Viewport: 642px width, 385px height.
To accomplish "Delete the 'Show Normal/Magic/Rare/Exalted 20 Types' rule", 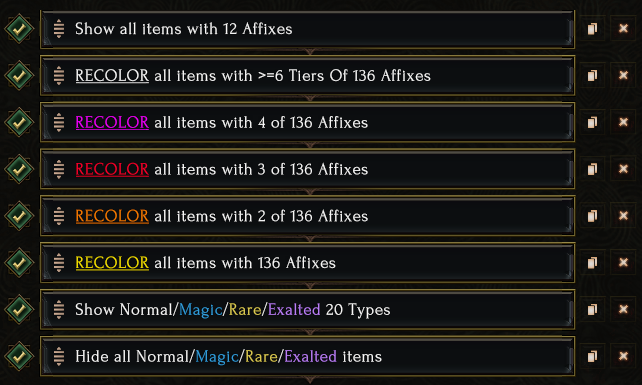I will pyautogui.click(x=623, y=309).
